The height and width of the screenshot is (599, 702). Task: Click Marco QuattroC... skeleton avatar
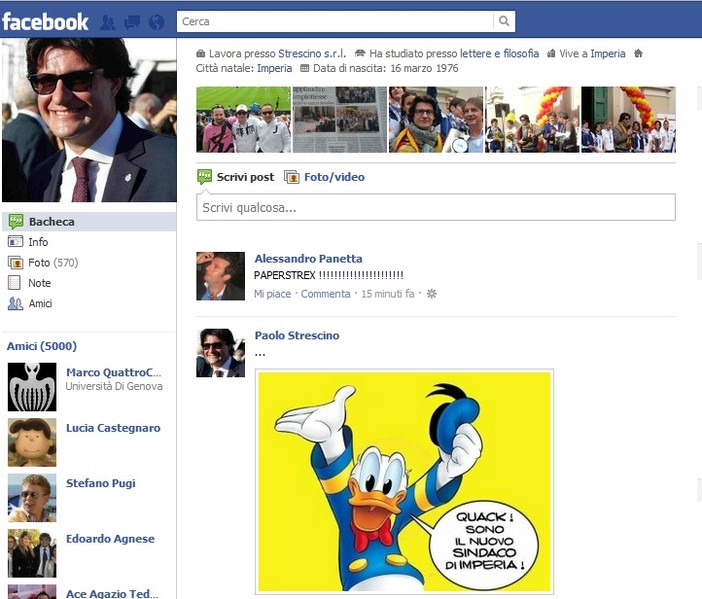32,387
